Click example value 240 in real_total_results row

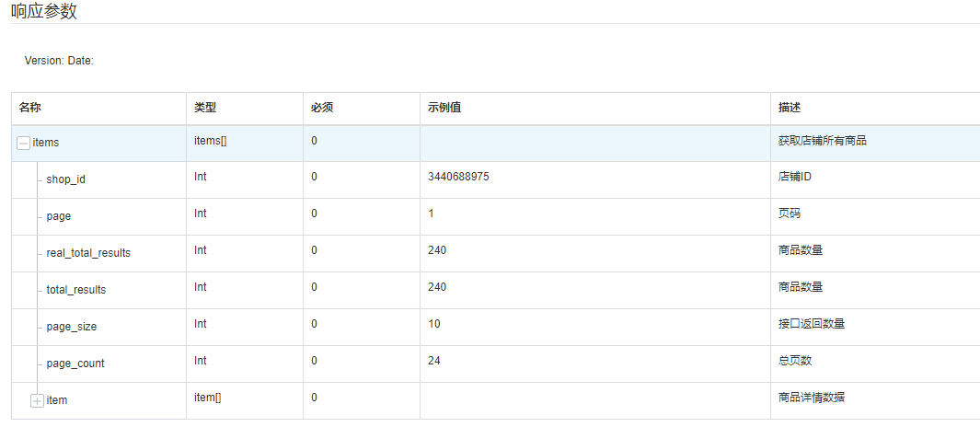[x=437, y=250]
